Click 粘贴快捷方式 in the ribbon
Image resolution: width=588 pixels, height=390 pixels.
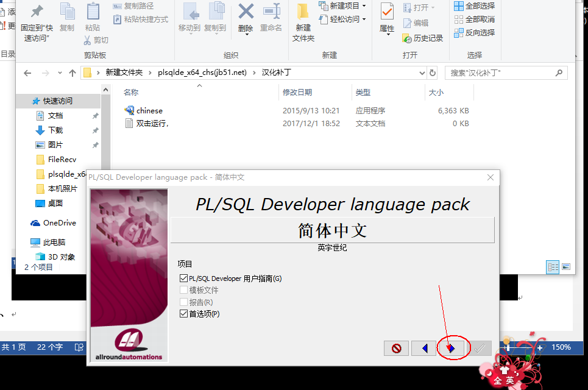click(141, 19)
